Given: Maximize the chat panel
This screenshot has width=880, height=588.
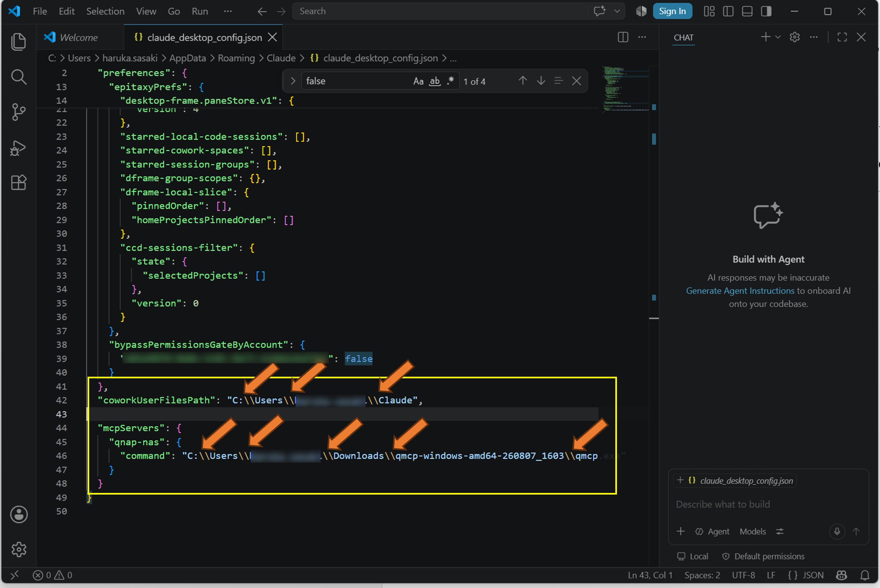Looking at the screenshot, I should [842, 37].
